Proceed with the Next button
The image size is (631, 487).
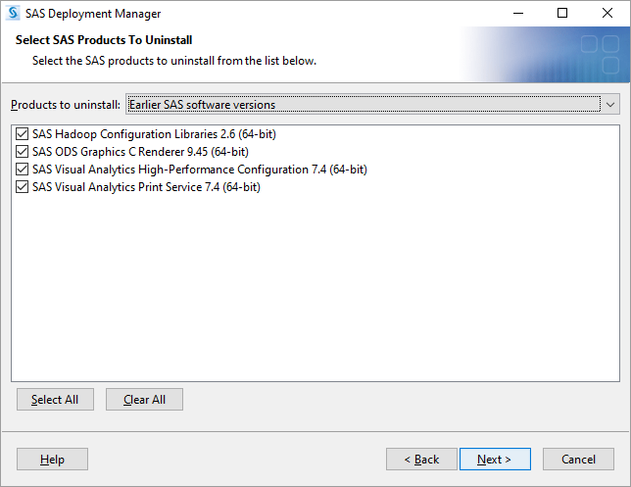click(x=494, y=459)
